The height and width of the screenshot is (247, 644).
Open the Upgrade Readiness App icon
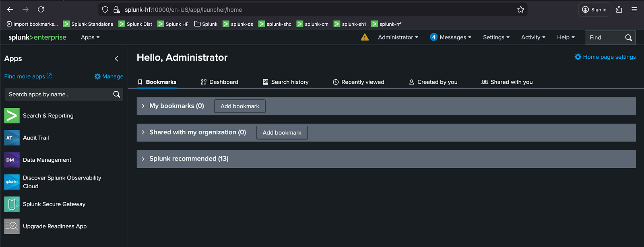(x=12, y=226)
